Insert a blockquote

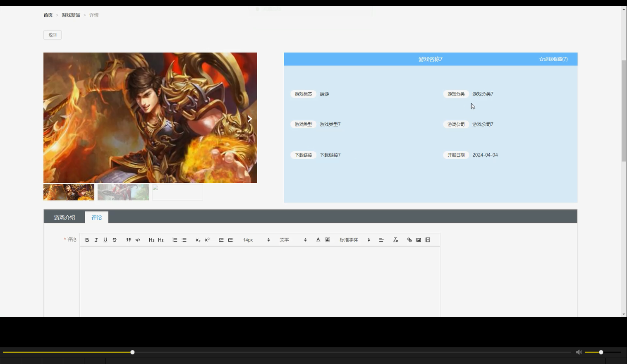click(128, 240)
